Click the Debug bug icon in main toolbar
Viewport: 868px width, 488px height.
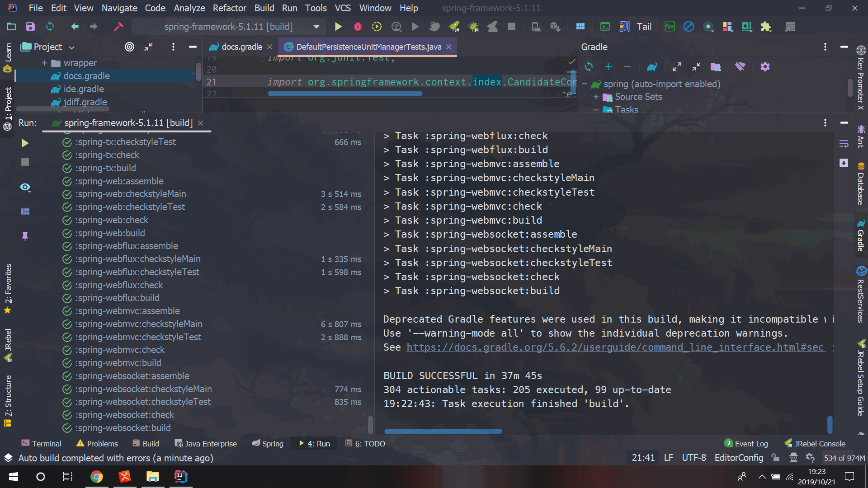pos(358,27)
